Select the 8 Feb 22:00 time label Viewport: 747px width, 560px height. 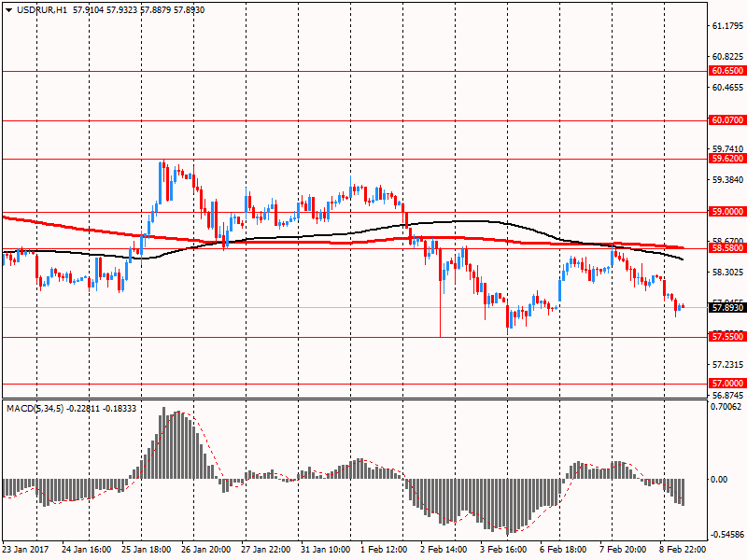684,550
